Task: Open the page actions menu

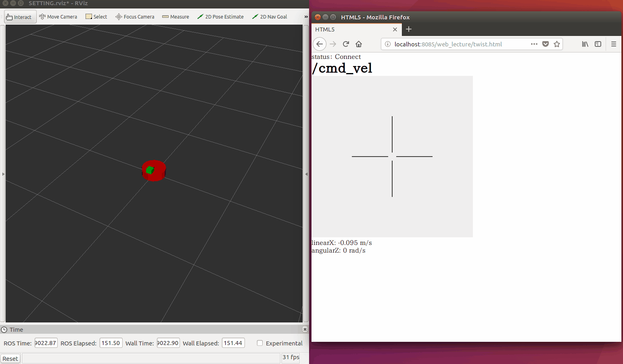Action: coord(534,44)
